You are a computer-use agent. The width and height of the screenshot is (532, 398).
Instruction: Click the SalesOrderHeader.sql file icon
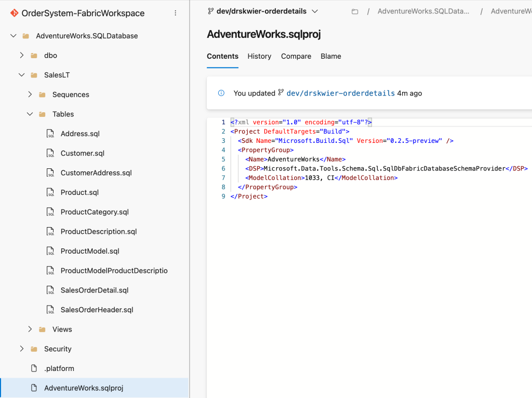click(x=50, y=310)
